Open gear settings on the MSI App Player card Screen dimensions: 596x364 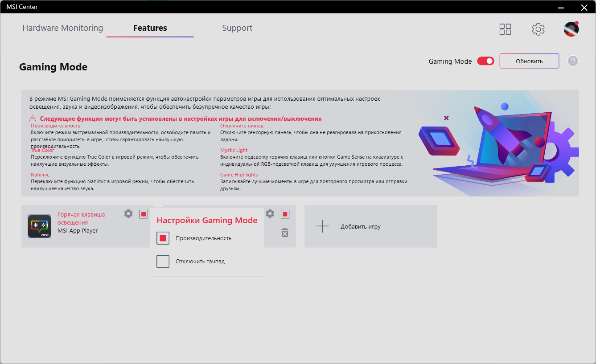pos(128,214)
